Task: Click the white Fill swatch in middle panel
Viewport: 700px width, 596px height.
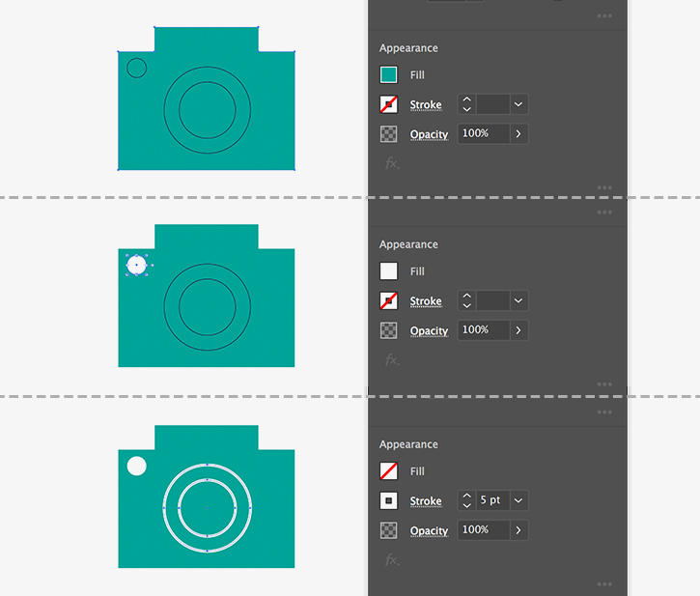Action: tap(388, 271)
